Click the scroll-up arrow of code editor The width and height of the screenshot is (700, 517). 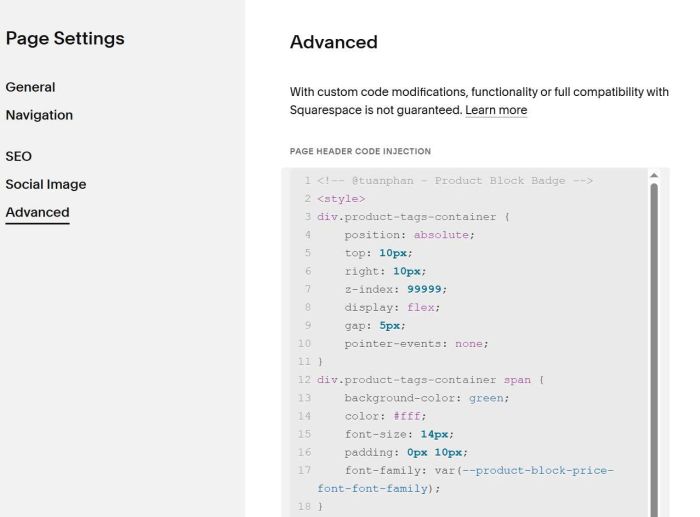[x=654, y=175]
